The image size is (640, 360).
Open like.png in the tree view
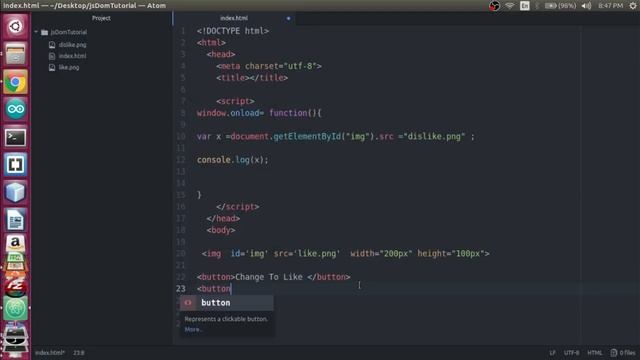tap(69, 67)
